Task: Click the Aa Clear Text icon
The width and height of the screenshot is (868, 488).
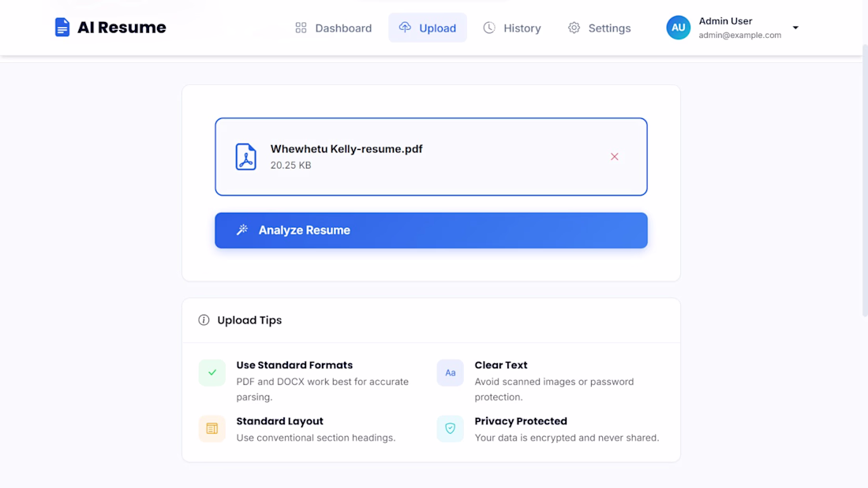Action: tap(450, 372)
